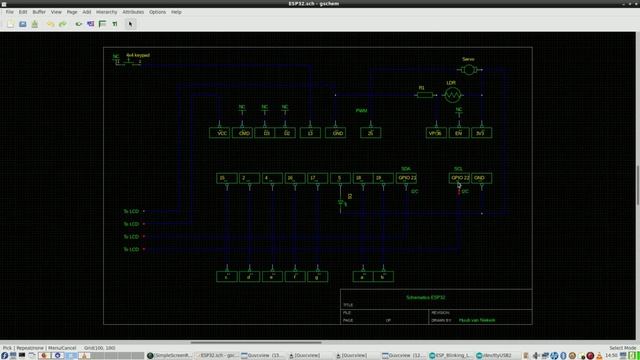Open the Attributes menu
The height and width of the screenshot is (360, 640).
click(x=133, y=12)
